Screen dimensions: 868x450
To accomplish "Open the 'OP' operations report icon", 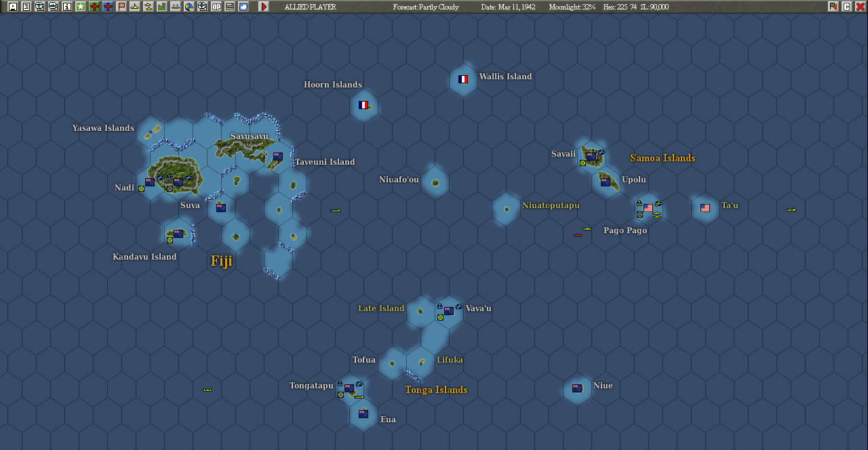I will [x=216, y=7].
